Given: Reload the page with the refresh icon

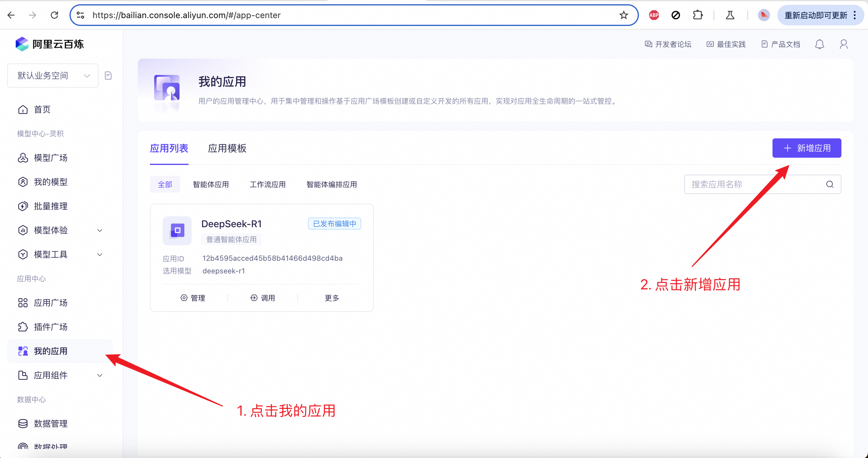Looking at the screenshot, I should [54, 15].
